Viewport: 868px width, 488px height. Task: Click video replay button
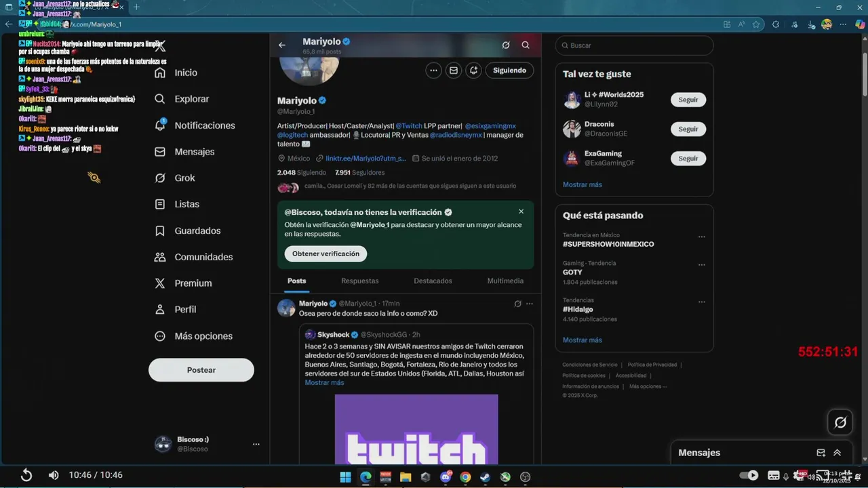(26, 475)
